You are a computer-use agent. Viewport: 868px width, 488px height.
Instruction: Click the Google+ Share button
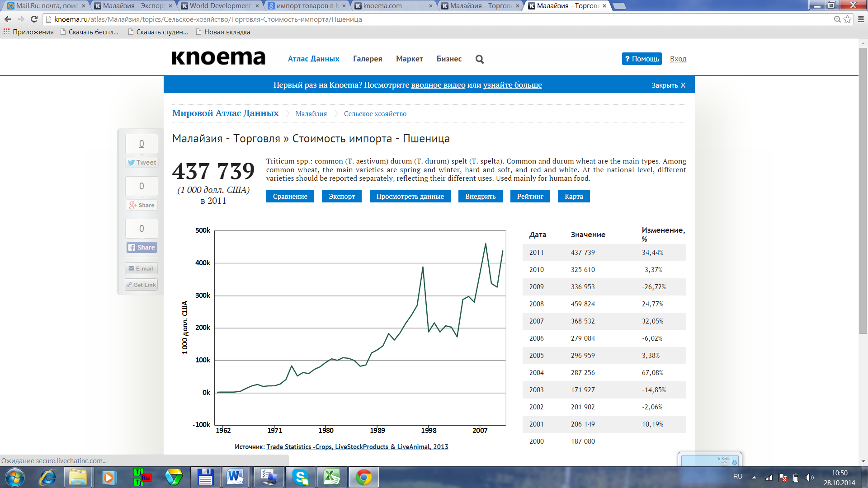[142, 205]
